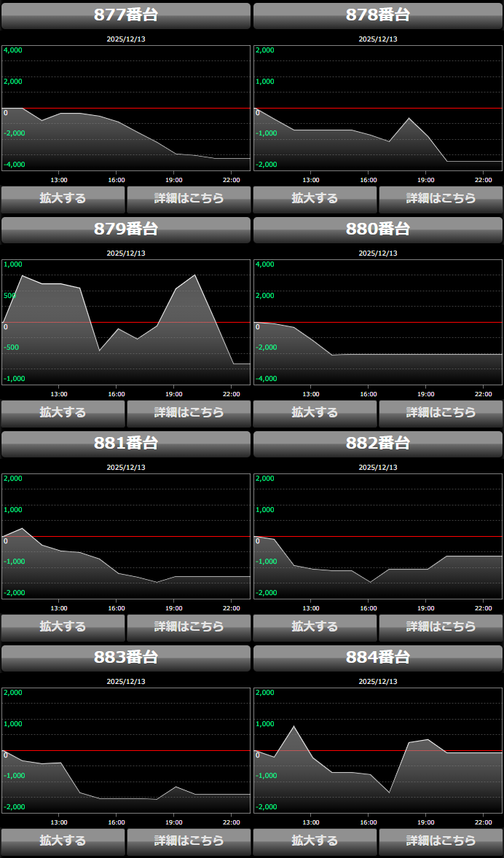
Task: View 詳細はこちら for machine 879
Action: coord(189,412)
